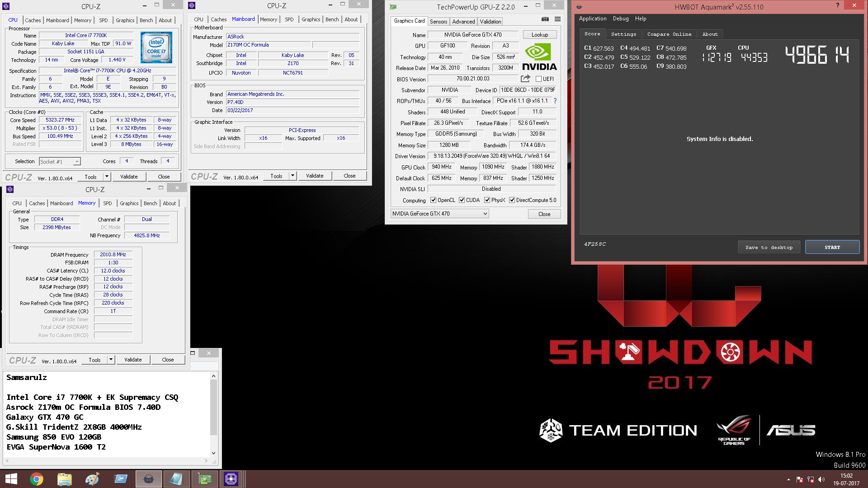
Task: Open File Explorer from the taskbar
Action: 65,479
